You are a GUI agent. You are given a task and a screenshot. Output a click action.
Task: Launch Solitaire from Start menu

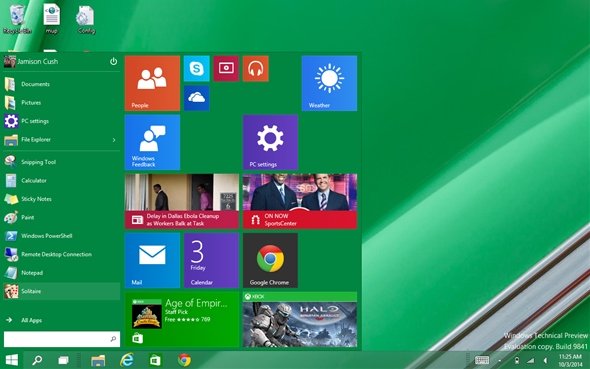(x=62, y=291)
